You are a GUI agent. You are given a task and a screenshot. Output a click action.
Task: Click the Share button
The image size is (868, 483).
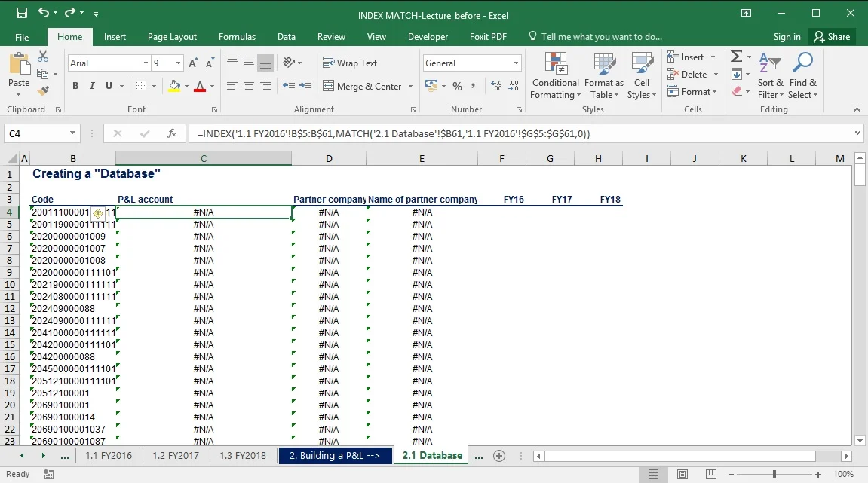pos(830,37)
